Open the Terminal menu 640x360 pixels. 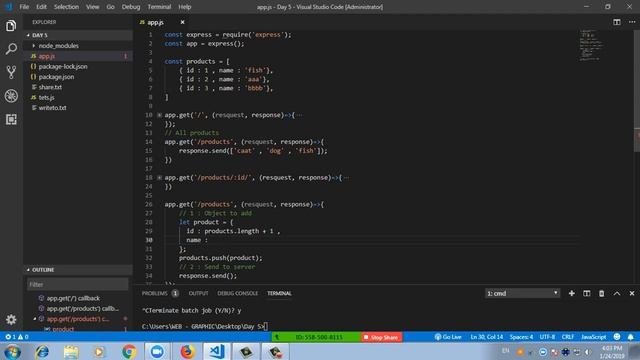pyautogui.click(x=159, y=7)
